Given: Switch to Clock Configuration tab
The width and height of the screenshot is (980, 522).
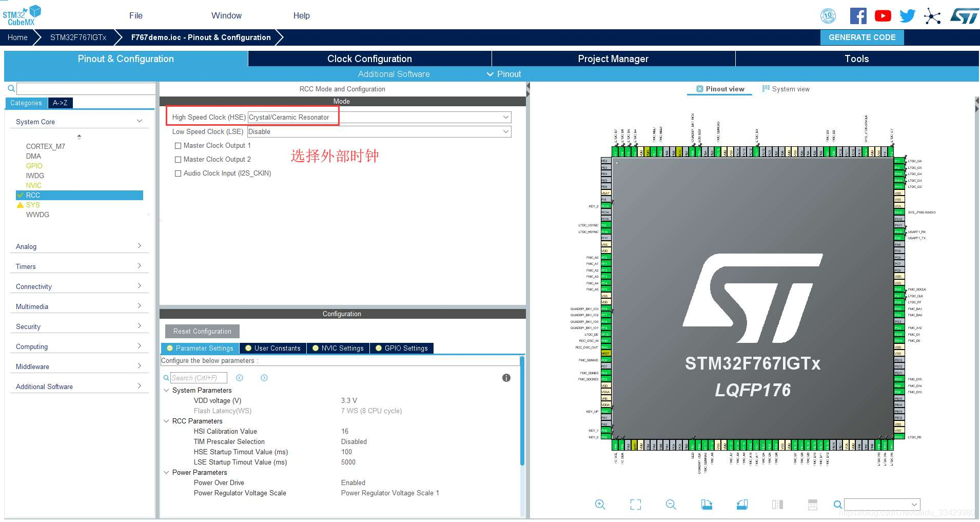Looking at the screenshot, I should pos(369,59).
